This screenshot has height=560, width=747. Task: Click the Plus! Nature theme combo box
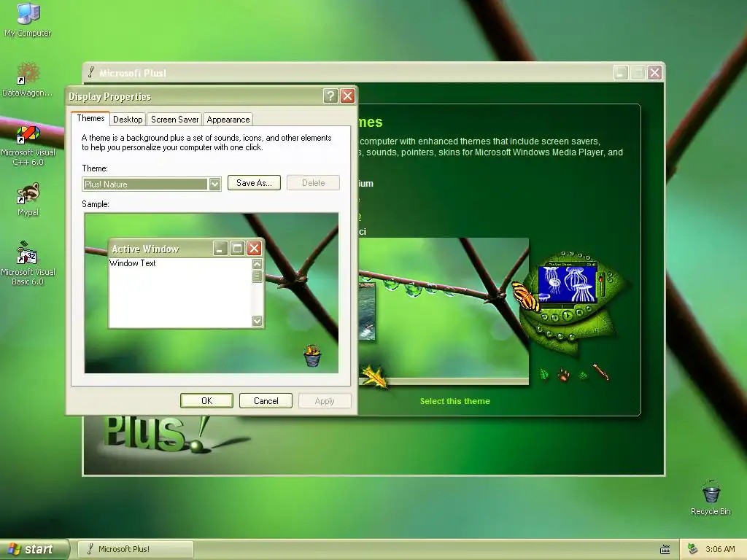point(152,184)
